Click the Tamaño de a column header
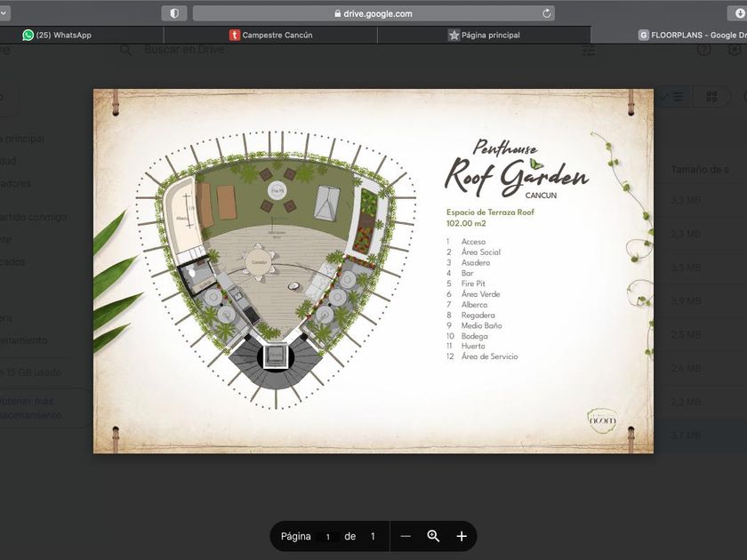The height and width of the screenshot is (560, 747). click(x=699, y=170)
